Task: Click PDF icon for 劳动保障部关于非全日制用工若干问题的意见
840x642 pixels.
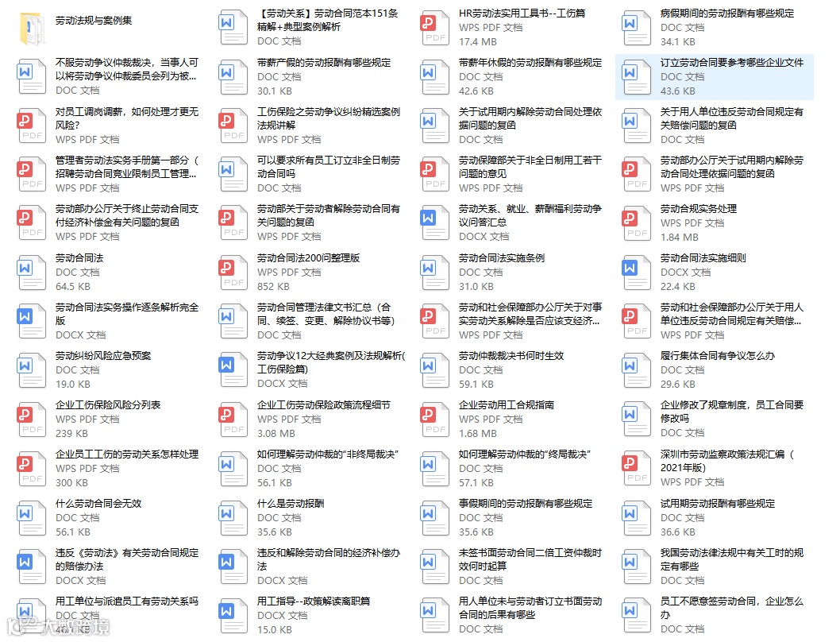Action: point(435,174)
